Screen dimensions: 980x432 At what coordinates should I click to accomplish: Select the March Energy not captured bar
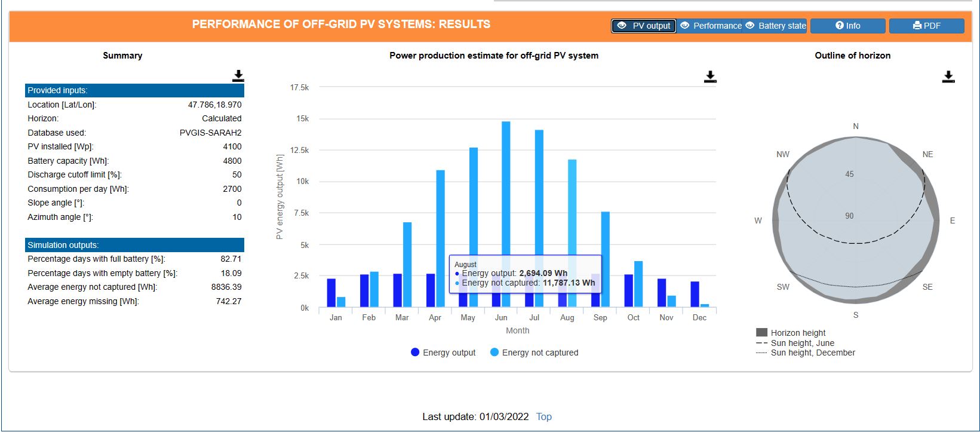[407, 265]
